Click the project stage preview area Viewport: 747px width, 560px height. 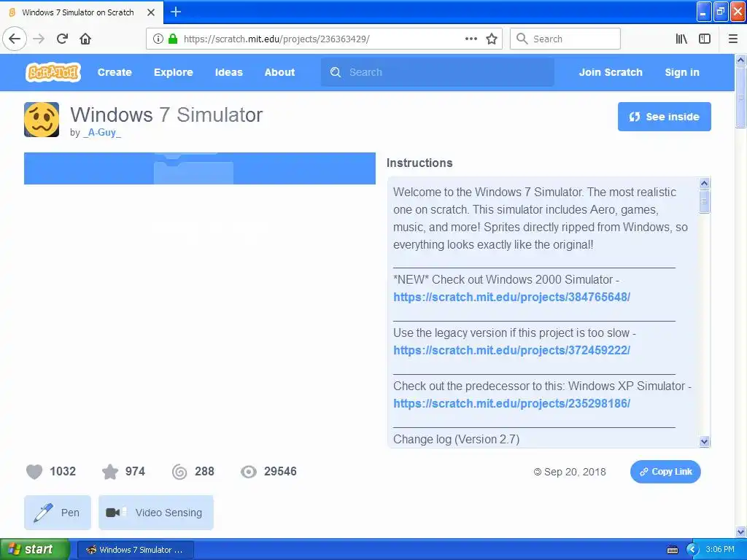pyautogui.click(x=200, y=168)
